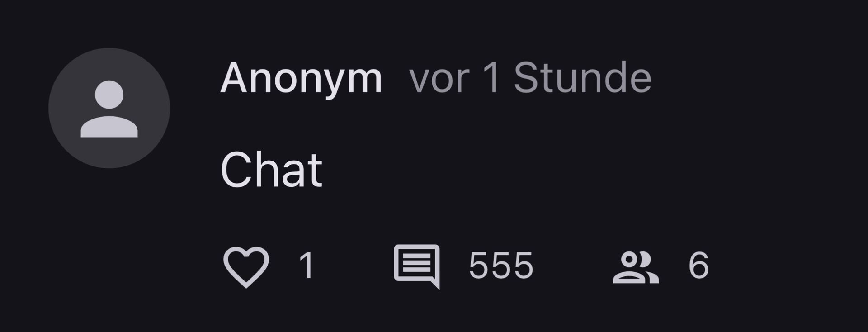
Task: Click the like count showing 1
Action: point(307,266)
